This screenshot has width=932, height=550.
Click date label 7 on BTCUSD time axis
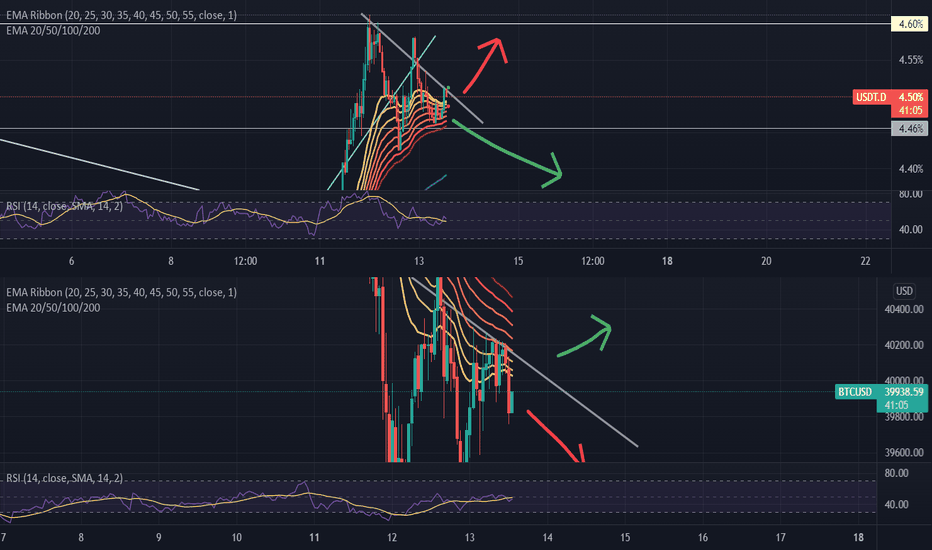pyautogui.click(x=4, y=538)
